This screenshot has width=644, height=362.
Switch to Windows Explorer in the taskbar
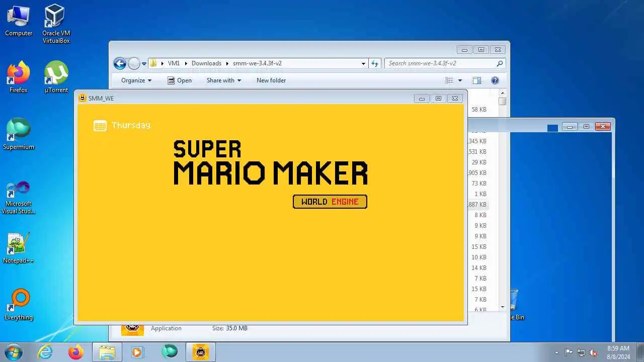coord(107,352)
